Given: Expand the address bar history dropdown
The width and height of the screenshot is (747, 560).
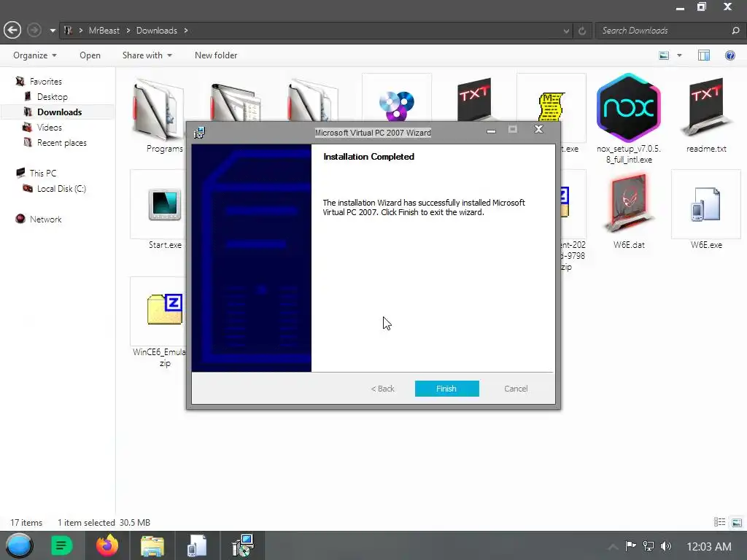Looking at the screenshot, I should 566,31.
